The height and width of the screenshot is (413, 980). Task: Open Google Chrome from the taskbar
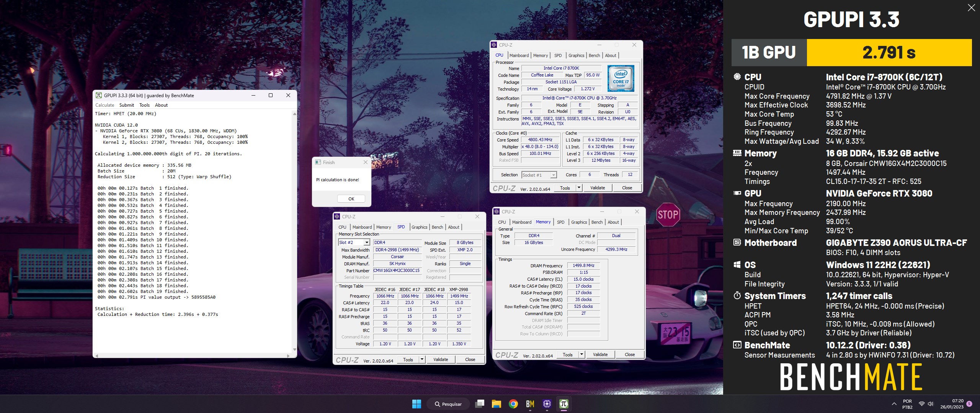point(513,404)
